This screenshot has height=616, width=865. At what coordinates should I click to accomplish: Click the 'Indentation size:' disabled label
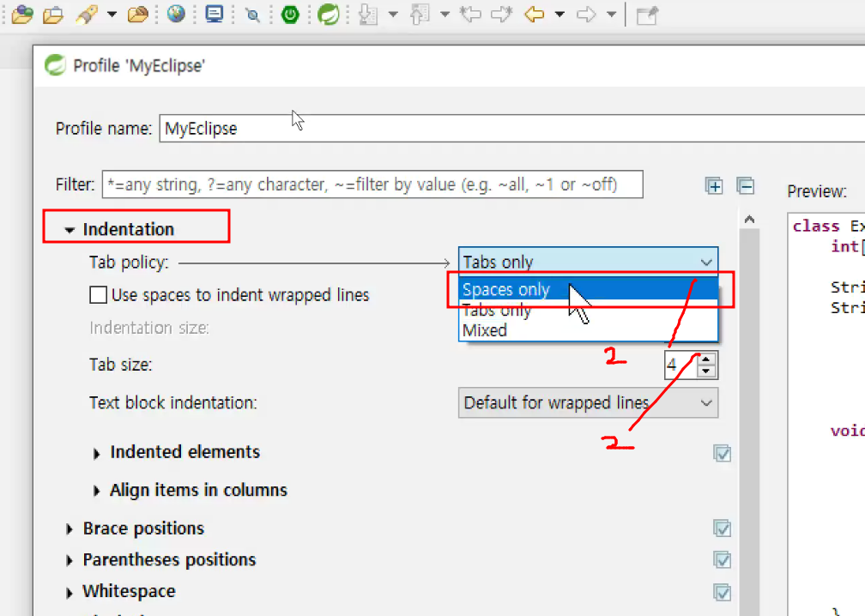click(149, 328)
